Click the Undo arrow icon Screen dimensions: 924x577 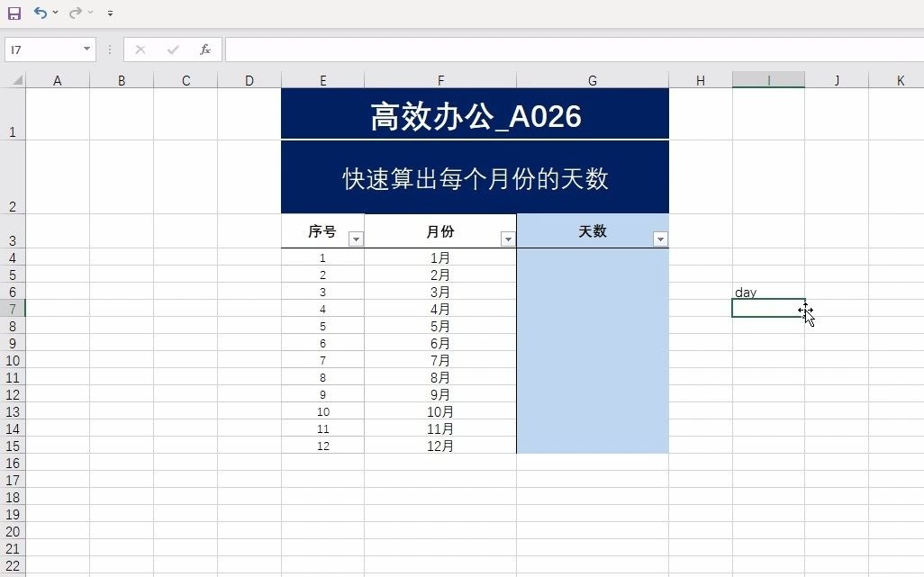click(x=41, y=13)
